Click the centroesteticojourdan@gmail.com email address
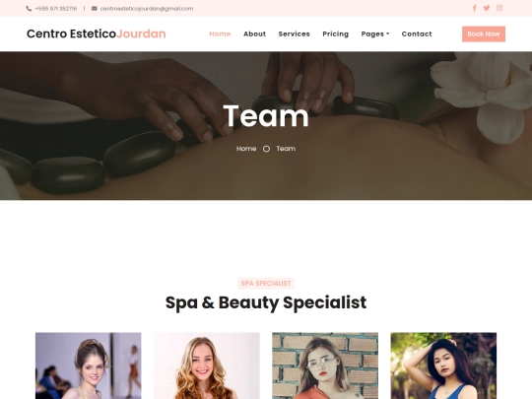Image resolution: width=532 pixels, height=399 pixels. pos(147,9)
